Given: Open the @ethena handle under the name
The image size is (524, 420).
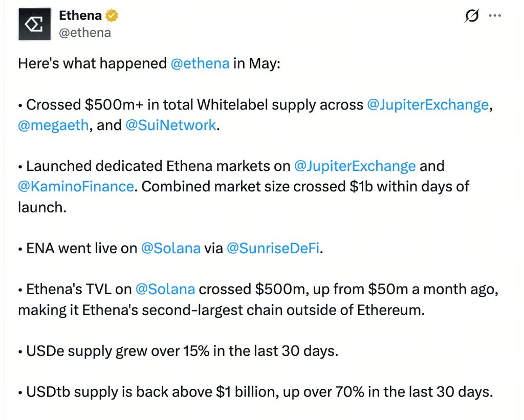Looking at the screenshot, I should coord(85,33).
